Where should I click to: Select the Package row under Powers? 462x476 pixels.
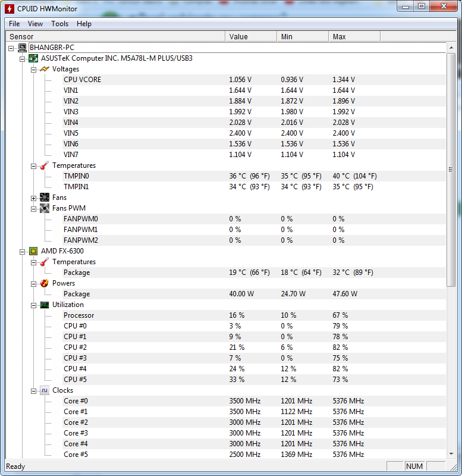(x=254, y=294)
